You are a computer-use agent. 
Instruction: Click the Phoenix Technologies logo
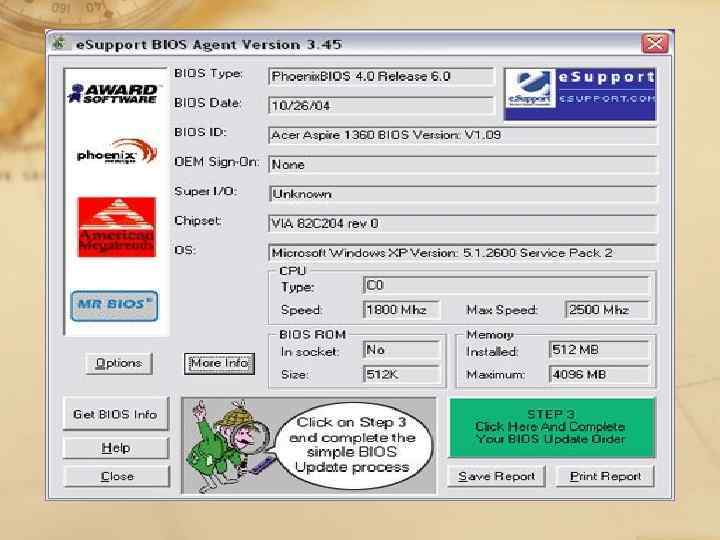pyautogui.click(x=117, y=152)
